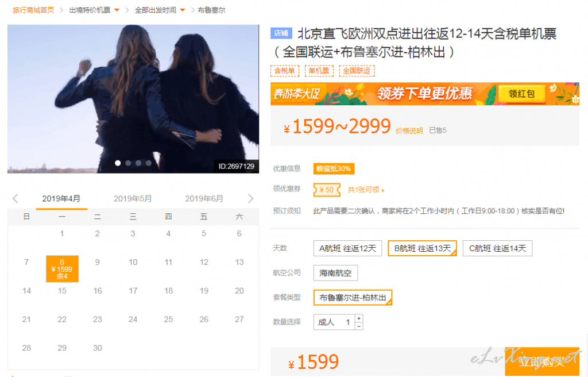Click the 含税单 tag
This screenshot has width=588, height=377.
285,71
